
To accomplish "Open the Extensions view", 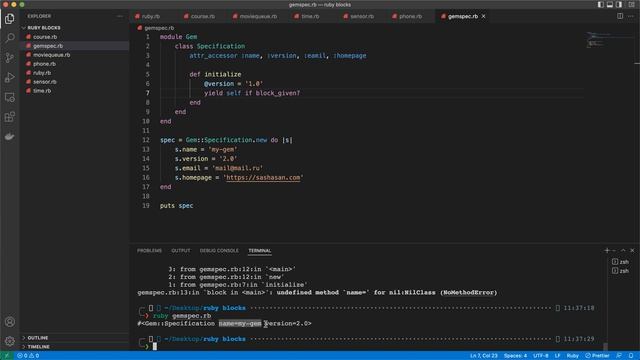I will coord(9,117).
